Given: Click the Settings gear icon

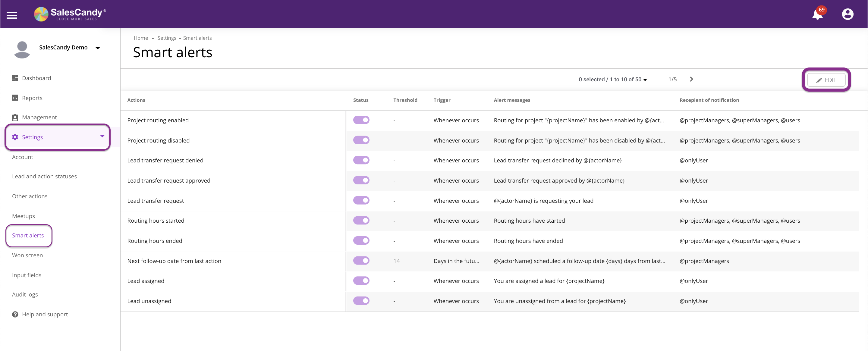Looking at the screenshot, I should pos(15,137).
